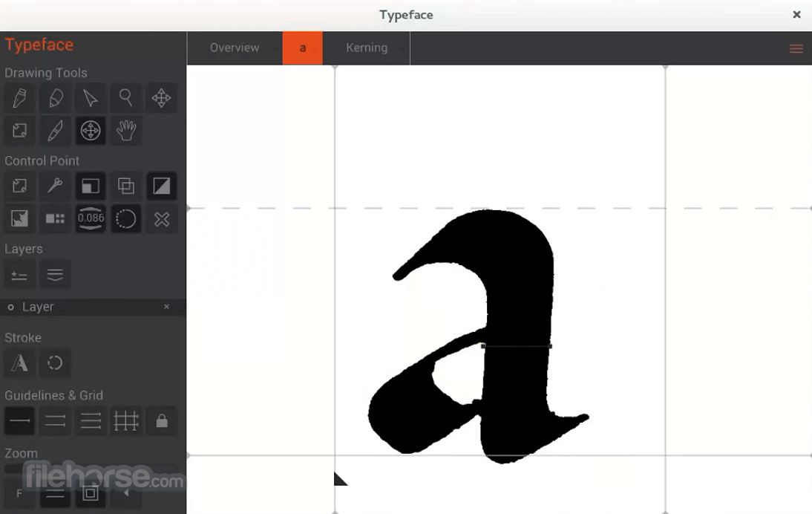Select the hand pan tool
The width and height of the screenshot is (812, 514).
click(x=126, y=131)
